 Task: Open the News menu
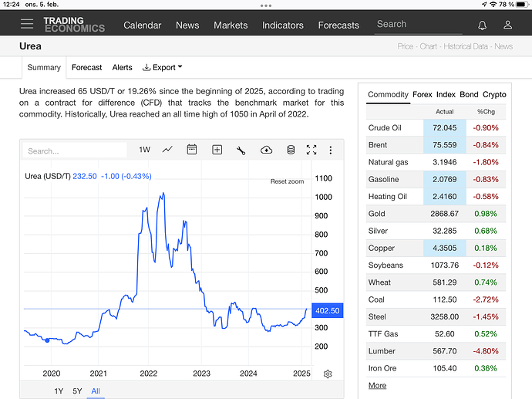(x=187, y=25)
